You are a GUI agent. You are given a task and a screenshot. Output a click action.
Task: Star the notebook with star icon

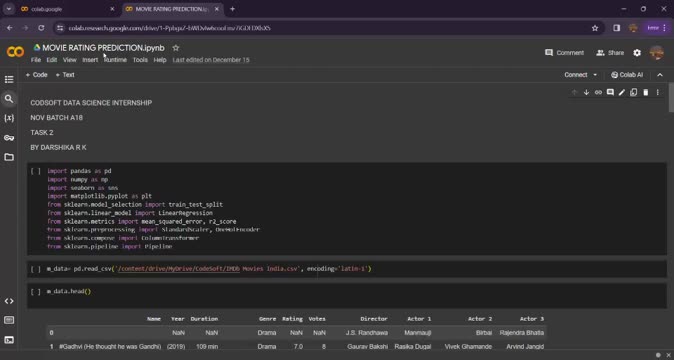[x=175, y=48]
